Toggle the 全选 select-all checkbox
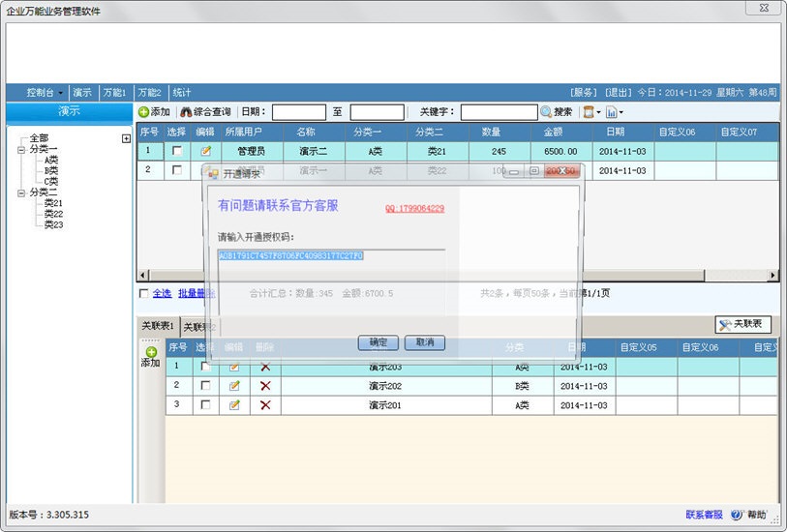787x532 pixels. tap(143, 293)
